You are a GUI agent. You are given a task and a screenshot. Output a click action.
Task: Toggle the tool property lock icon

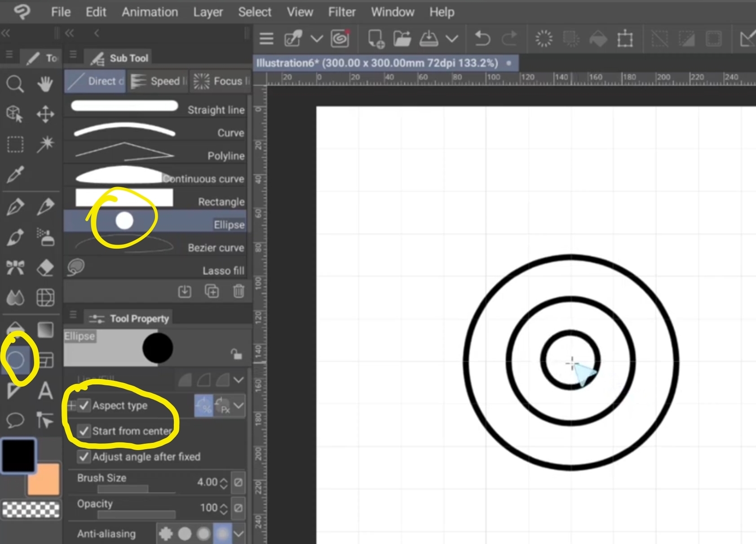coord(236,354)
